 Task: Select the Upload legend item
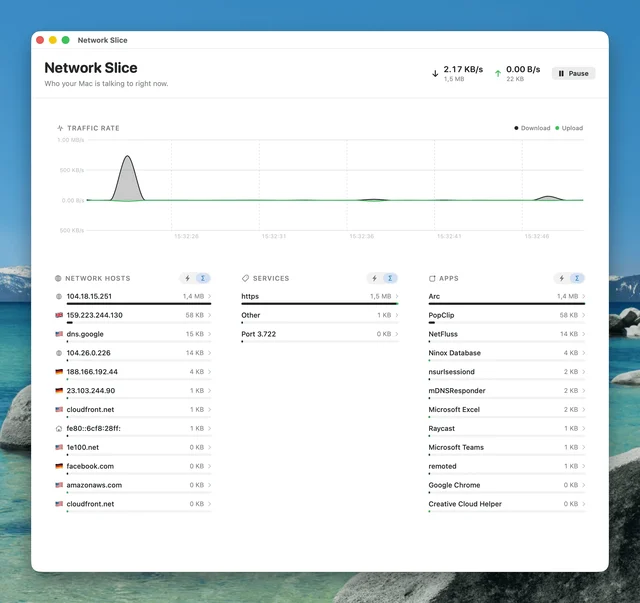569,128
